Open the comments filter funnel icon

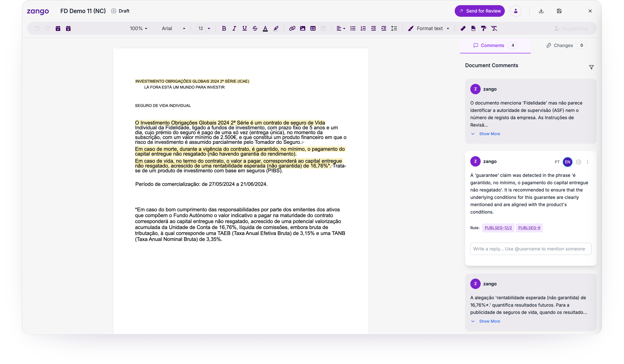coord(591,67)
